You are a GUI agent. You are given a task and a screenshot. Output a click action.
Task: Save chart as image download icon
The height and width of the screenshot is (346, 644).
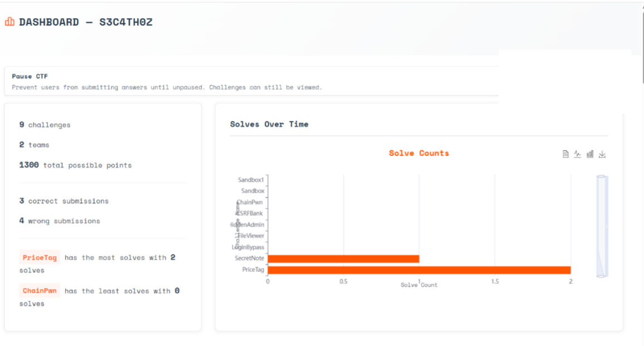[602, 154]
